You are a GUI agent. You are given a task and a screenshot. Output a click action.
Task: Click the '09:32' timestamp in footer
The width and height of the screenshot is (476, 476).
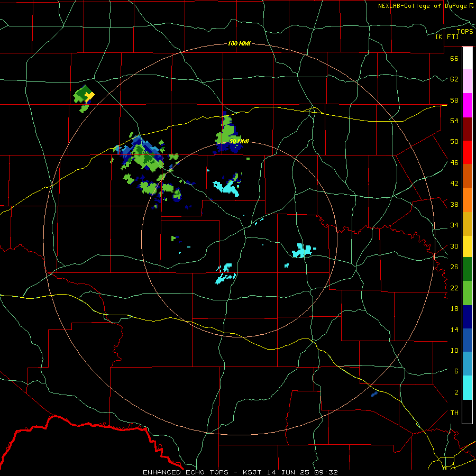click(326, 472)
